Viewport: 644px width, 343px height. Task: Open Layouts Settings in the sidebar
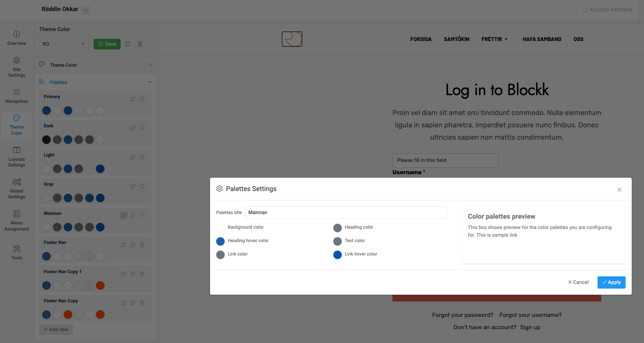click(17, 157)
